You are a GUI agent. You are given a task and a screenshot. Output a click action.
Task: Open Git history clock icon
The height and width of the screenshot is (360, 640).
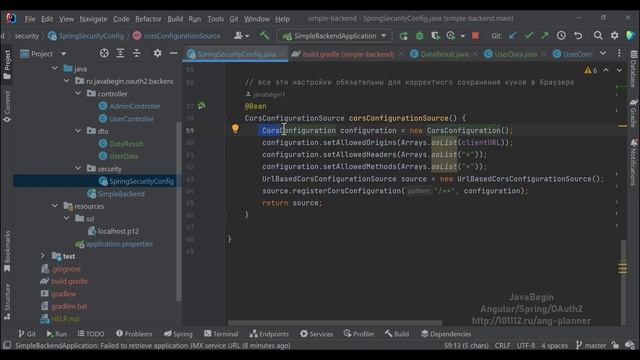(561, 36)
